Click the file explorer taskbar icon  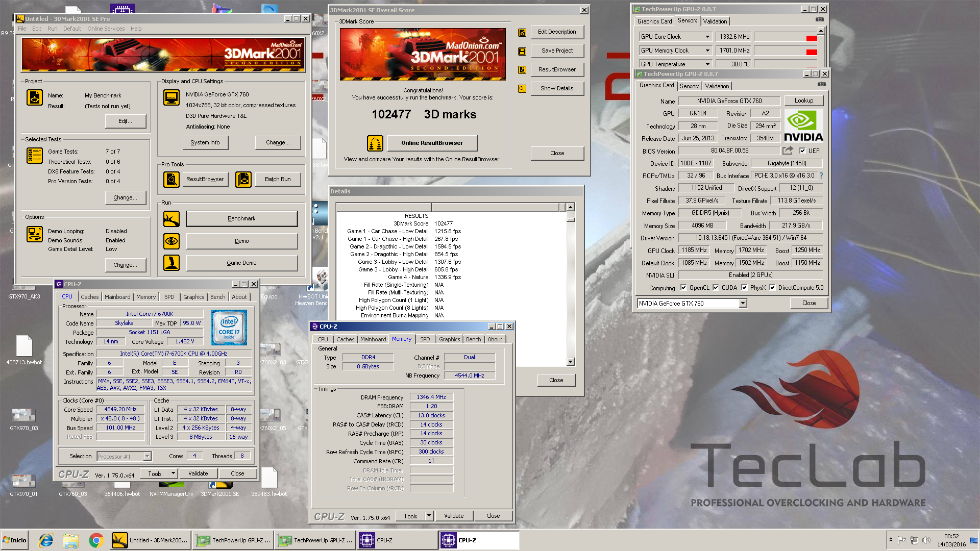[x=71, y=540]
